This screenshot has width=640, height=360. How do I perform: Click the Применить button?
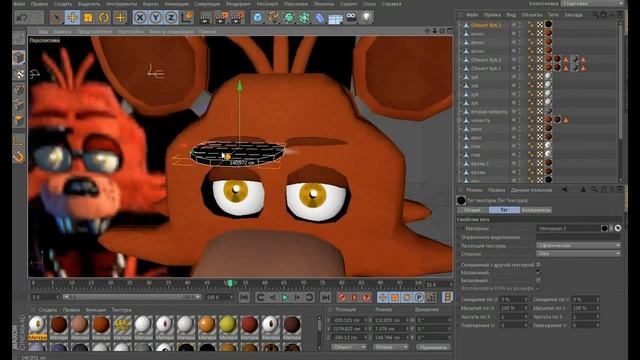point(433,347)
